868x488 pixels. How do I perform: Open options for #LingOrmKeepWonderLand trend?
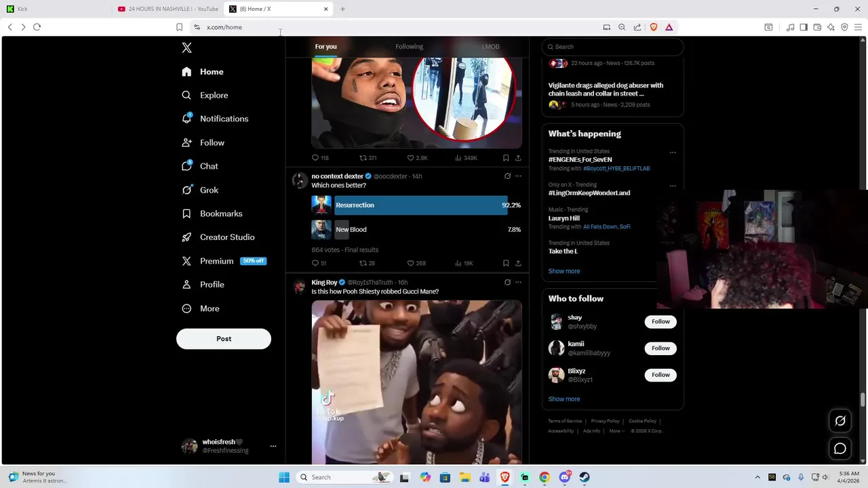click(673, 186)
